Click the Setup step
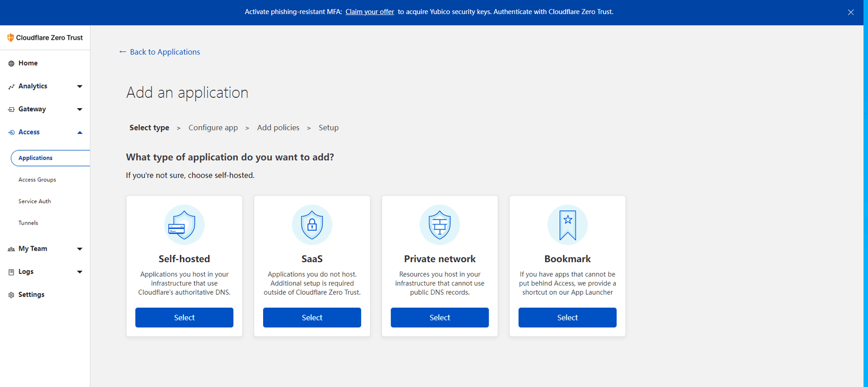 [x=329, y=128]
